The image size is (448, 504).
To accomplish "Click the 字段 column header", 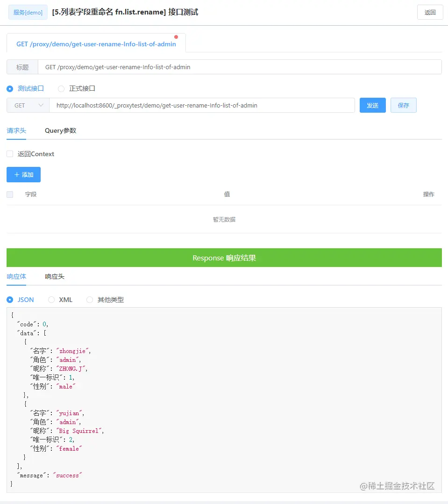I will [x=31, y=194].
